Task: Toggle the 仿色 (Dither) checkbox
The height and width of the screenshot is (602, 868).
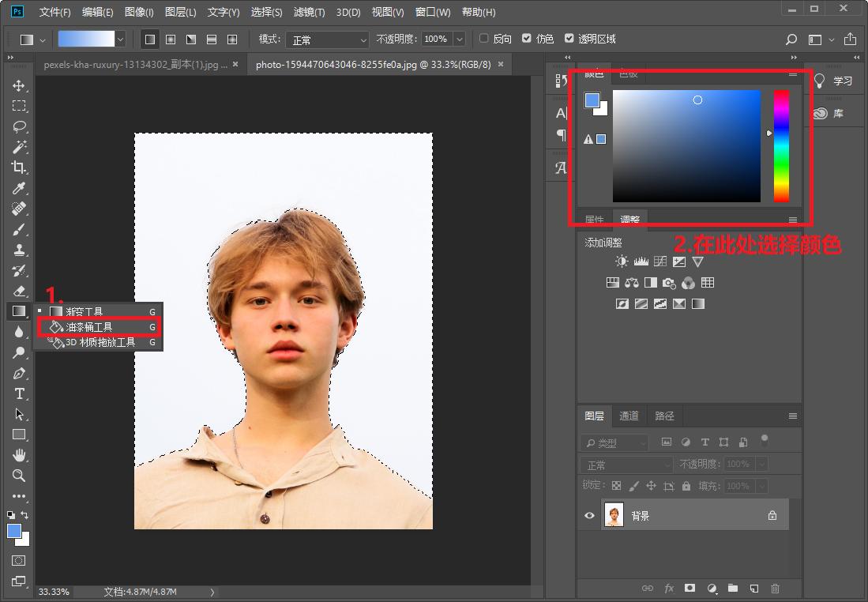Action: coord(527,39)
